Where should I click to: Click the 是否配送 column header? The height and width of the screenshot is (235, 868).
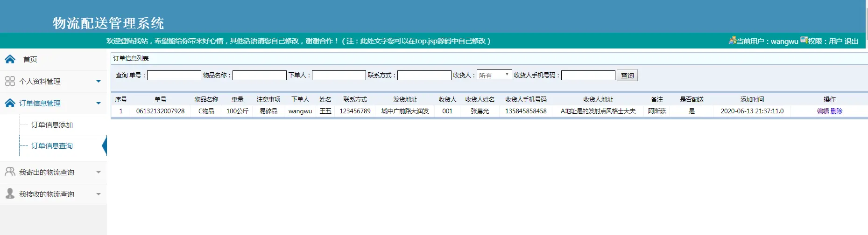coord(692,99)
